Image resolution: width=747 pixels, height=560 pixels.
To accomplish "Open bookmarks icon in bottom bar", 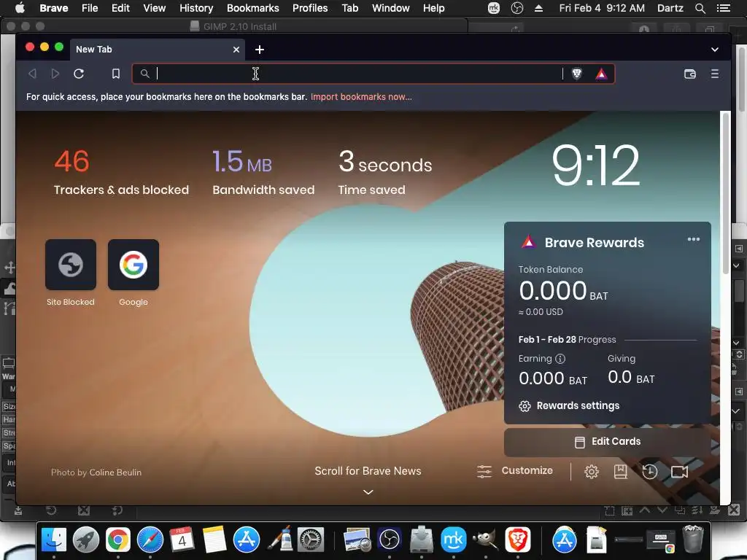I will (620, 472).
